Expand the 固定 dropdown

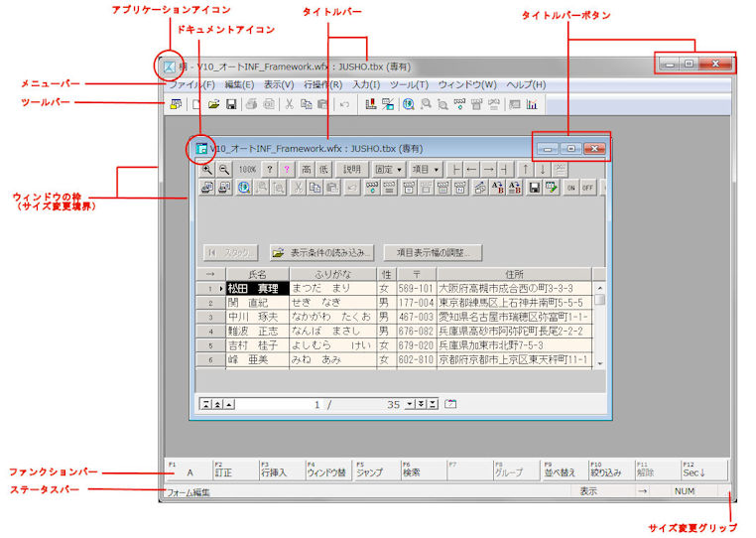point(388,170)
